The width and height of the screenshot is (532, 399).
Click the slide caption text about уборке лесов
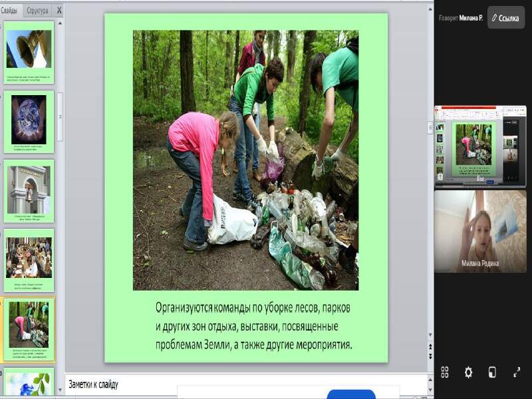(253, 326)
